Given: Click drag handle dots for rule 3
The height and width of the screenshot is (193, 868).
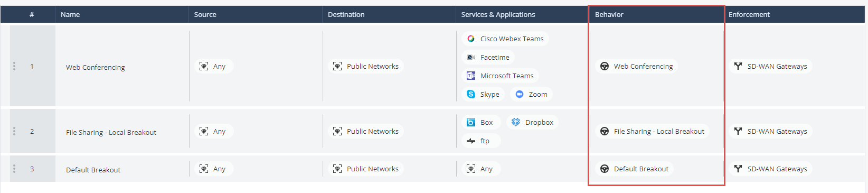Looking at the screenshot, I should [14, 169].
